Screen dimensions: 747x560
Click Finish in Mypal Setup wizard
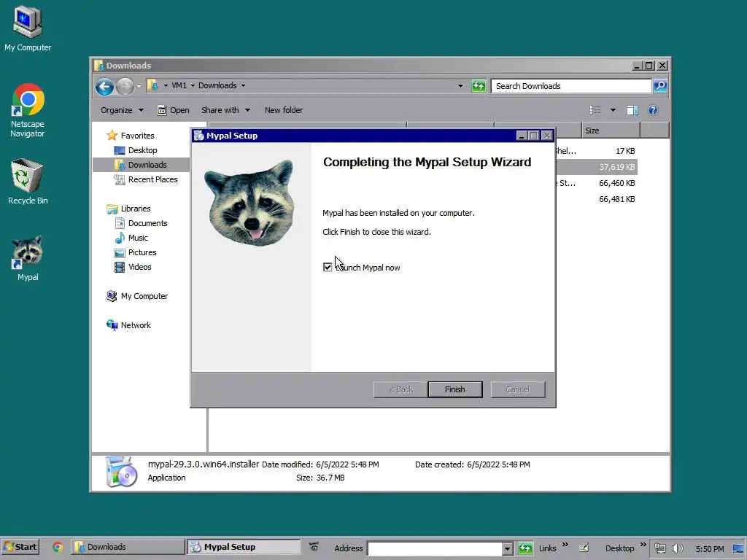[x=455, y=389]
